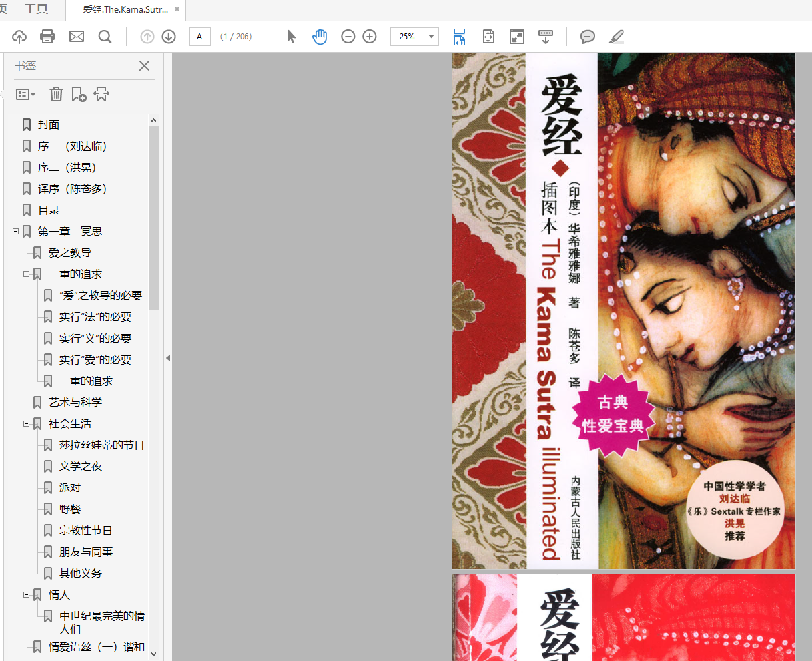Viewport: 812px width, 661px height.
Task: Open the 文学之夜 bookmark
Action: click(x=81, y=467)
